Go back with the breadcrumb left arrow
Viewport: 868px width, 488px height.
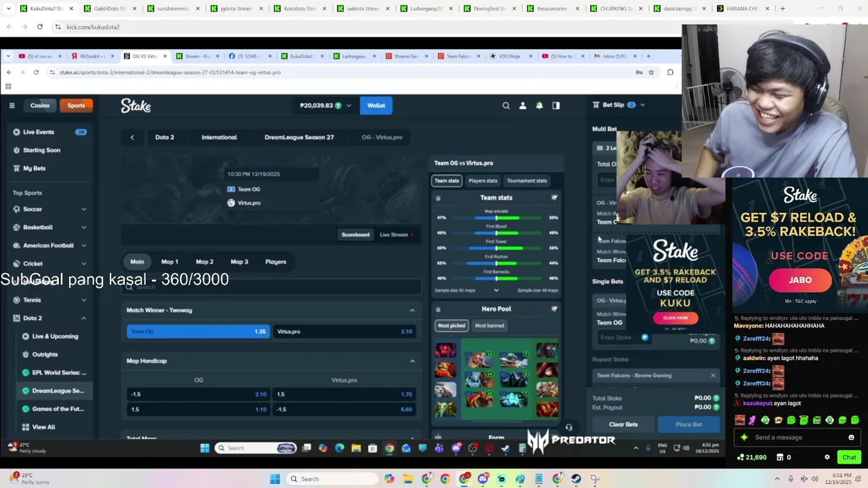click(x=132, y=137)
